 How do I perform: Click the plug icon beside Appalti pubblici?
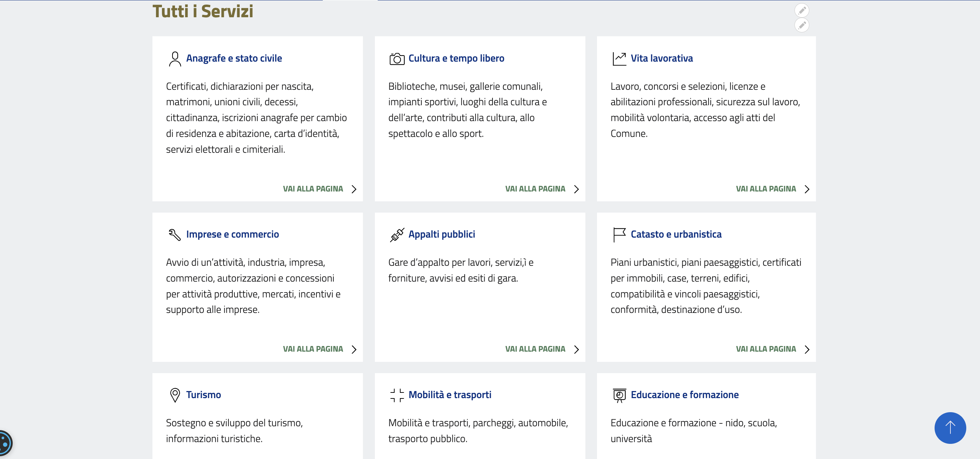[x=397, y=235]
